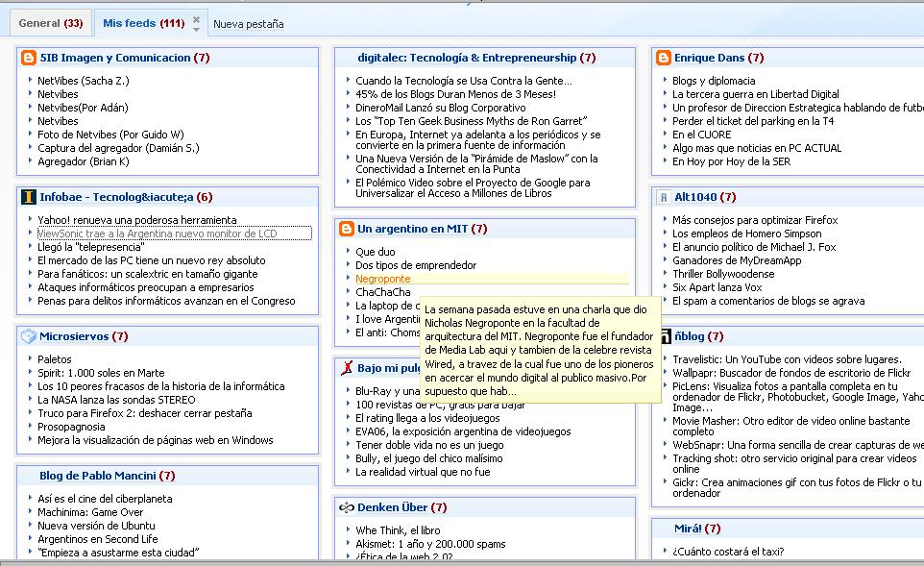Click the Infobae feed icon
The width and height of the screenshot is (924, 566).
pyautogui.click(x=28, y=197)
